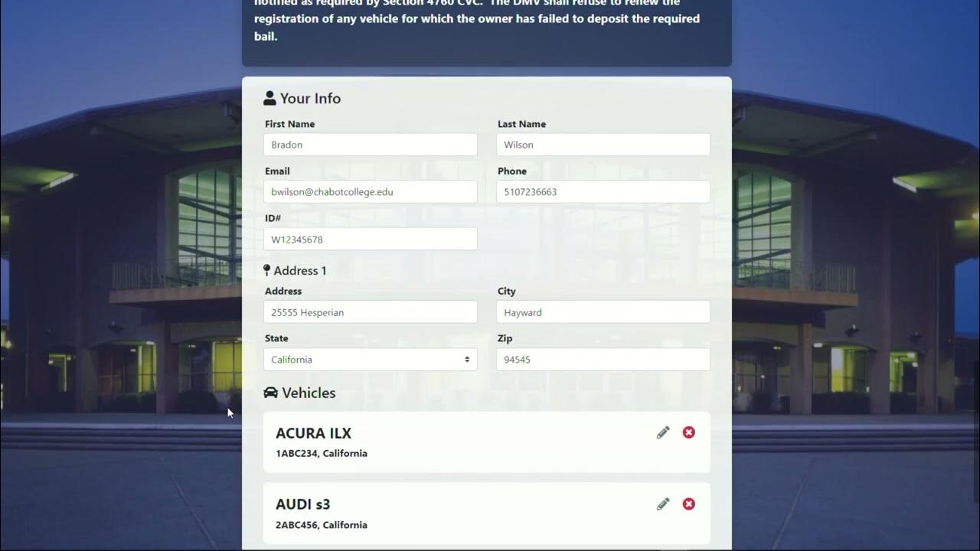980x551 pixels.
Task: Click the Your Info section heading
Action: click(x=310, y=98)
